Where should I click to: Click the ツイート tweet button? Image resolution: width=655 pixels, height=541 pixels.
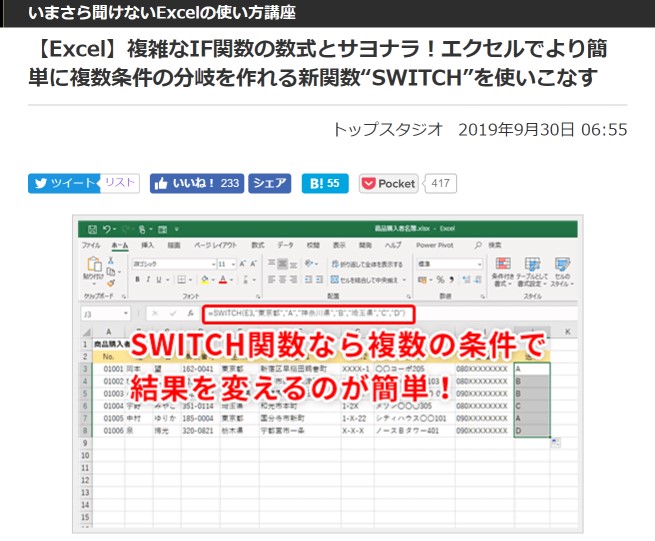(x=64, y=183)
